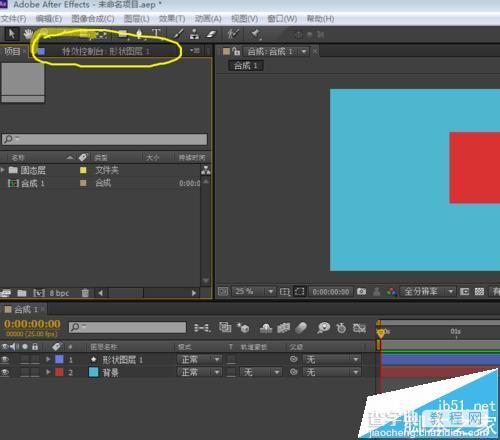500x440 pixels.
Task: Toggle the transparency grid in viewer
Action: point(479,292)
